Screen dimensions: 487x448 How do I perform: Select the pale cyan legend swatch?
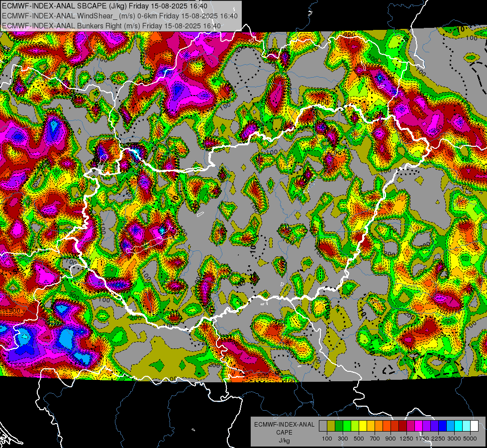pos(466,426)
